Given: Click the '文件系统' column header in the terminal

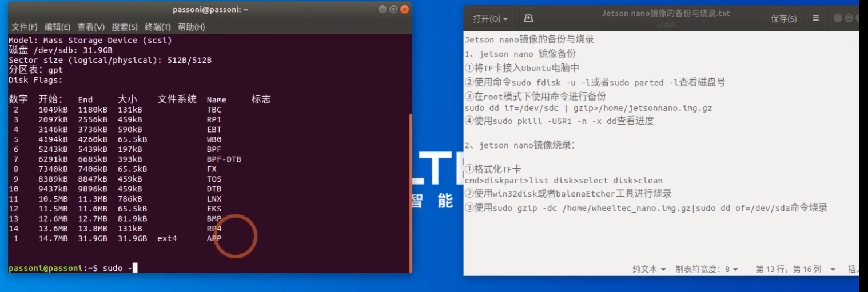Looking at the screenshot, I should (x=177, y=99).
